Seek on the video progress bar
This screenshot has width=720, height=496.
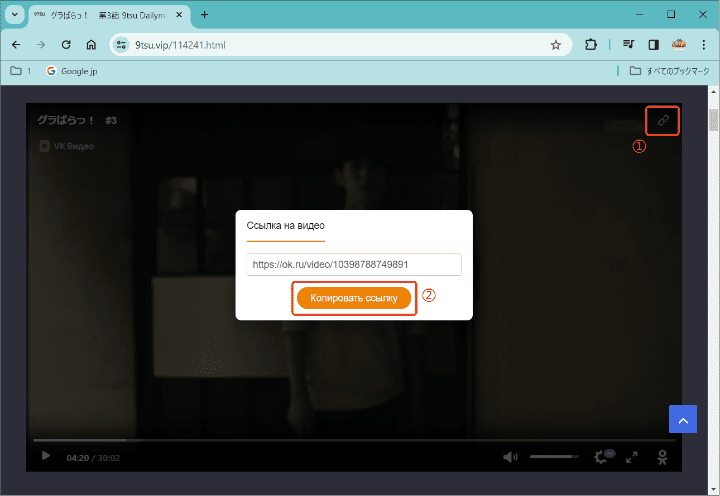pos(354,440)
